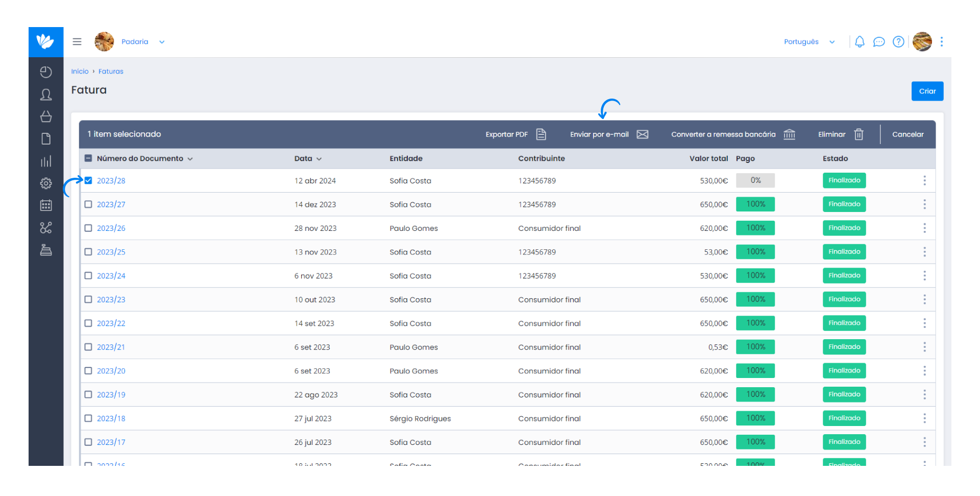This screenshot has width=980, height=496.
Task: Click the Padaria company logo thumbnail
Action: coord(104,42)
